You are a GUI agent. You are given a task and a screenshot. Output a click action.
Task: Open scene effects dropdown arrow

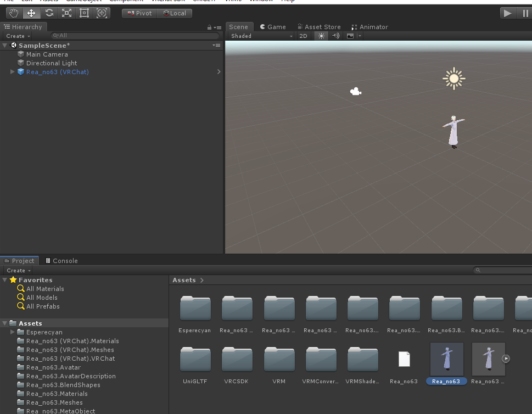coord(360,36)
